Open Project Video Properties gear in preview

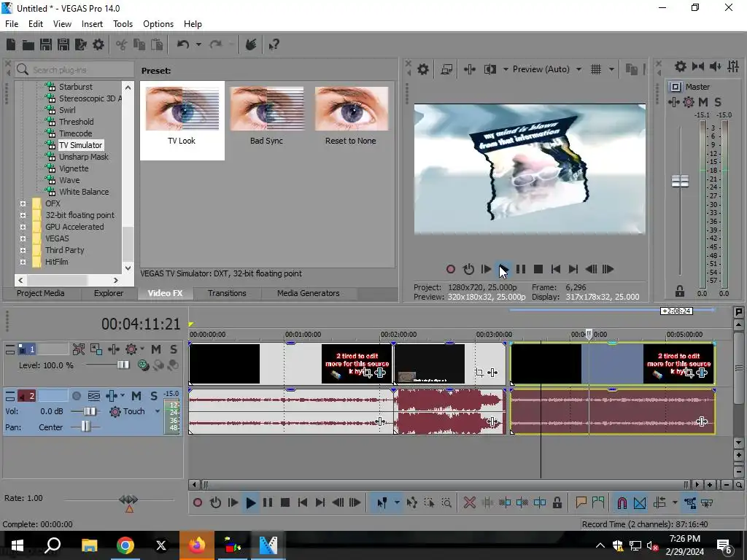tap(423, 69)
